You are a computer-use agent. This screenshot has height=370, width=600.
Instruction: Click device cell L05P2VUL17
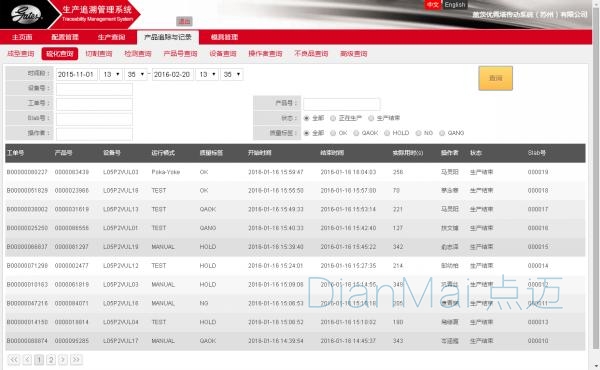tap(121, 341)
